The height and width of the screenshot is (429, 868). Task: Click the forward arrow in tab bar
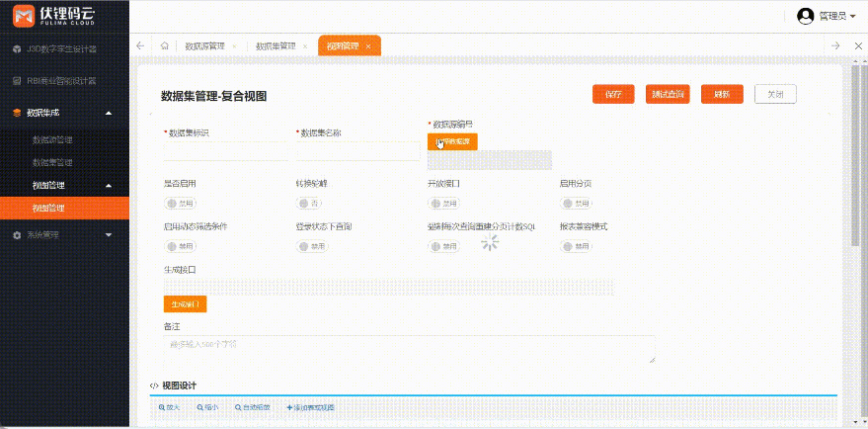pyautogui.click(x=835, y=45)
